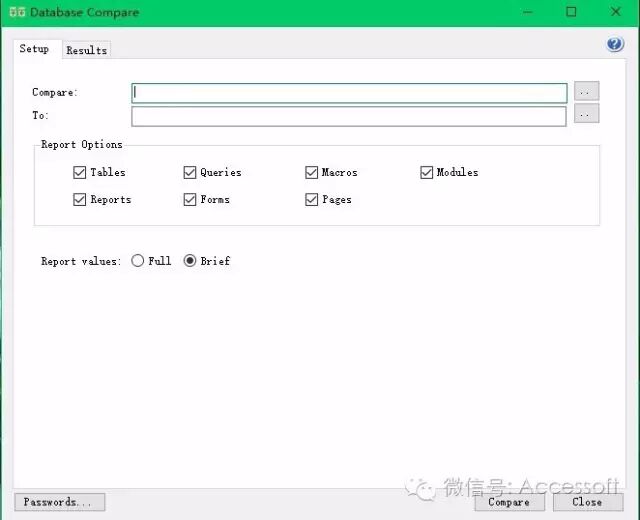Click the Compare button at bottom

click(x=509, y=502)
